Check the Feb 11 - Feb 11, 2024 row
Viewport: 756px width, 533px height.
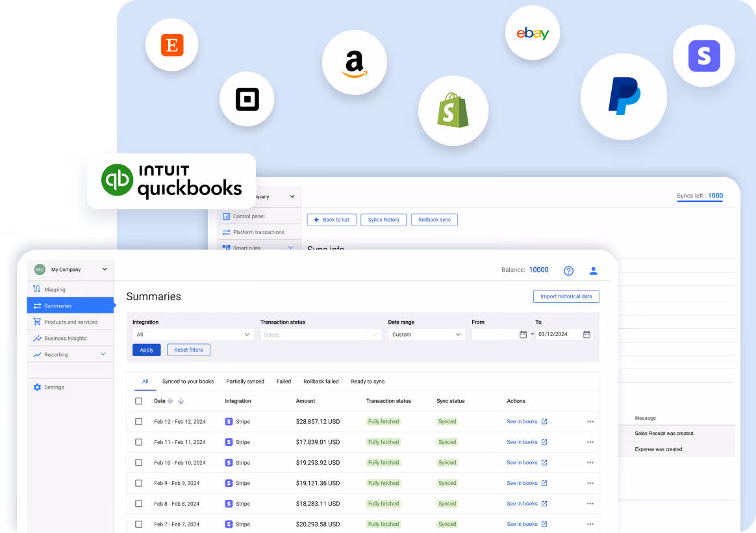(139, 442)
